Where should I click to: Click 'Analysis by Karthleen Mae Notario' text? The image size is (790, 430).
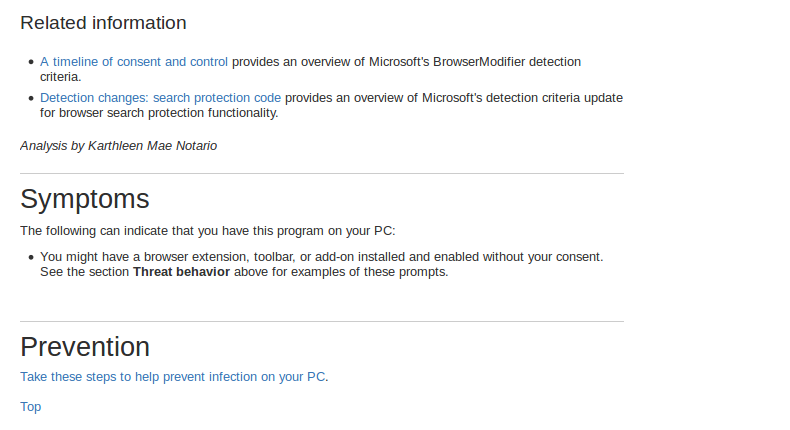(118, 146)
